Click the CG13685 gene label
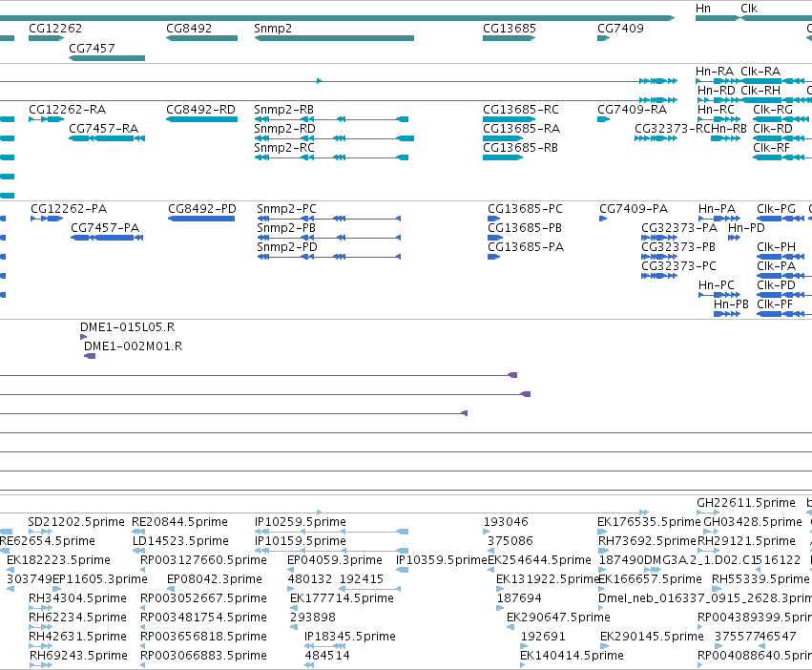 coord(510,29)
